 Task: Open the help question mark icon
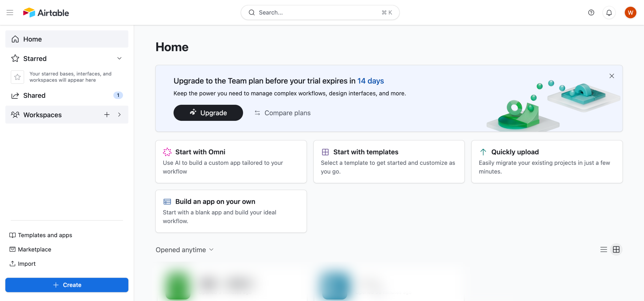point(591,13)
